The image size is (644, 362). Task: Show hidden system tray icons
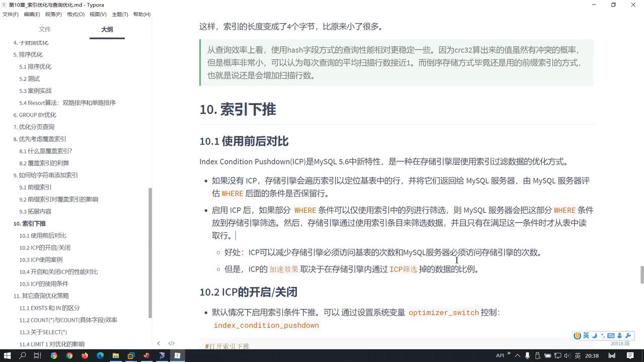click(518, 356)
